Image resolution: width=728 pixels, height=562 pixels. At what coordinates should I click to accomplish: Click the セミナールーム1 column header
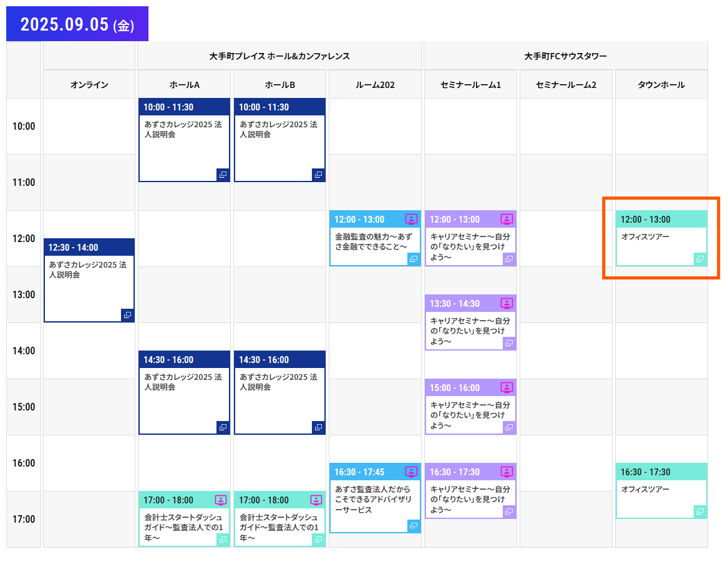click(470, 84)
